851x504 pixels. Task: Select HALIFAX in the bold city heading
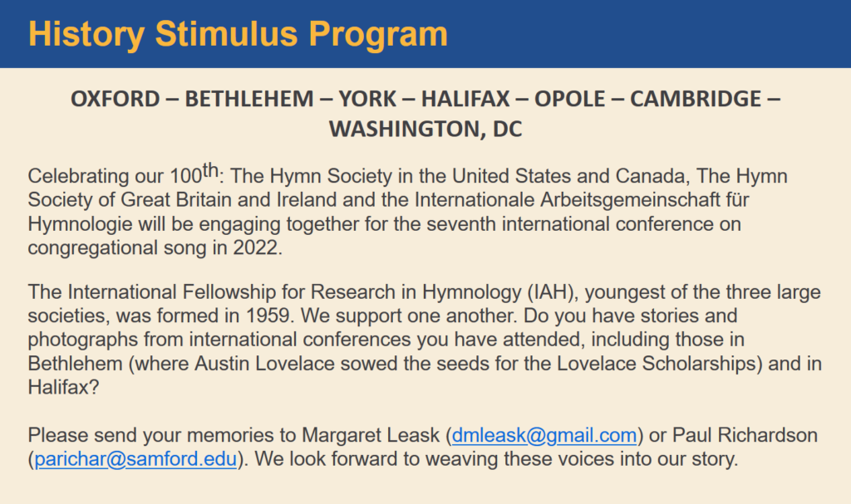465,99
